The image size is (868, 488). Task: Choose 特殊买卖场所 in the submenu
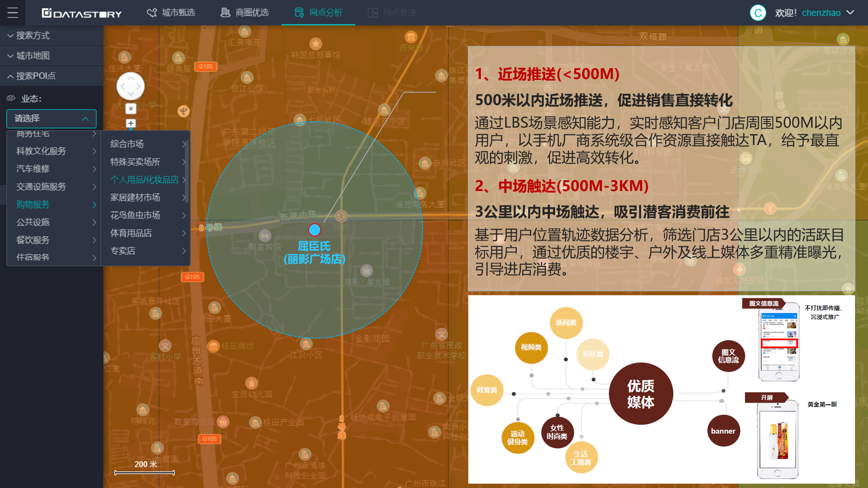[145, 162]
